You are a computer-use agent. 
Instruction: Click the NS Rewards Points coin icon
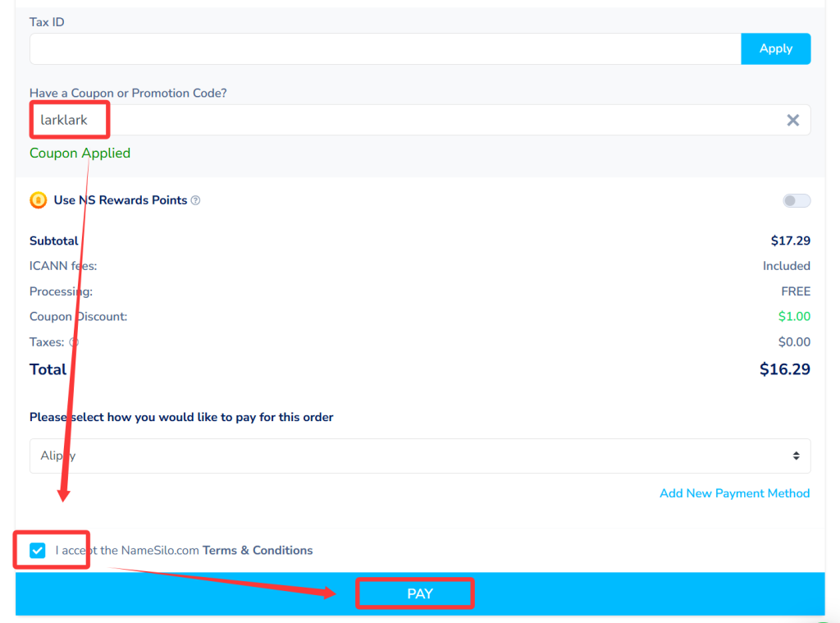point(38,200)
